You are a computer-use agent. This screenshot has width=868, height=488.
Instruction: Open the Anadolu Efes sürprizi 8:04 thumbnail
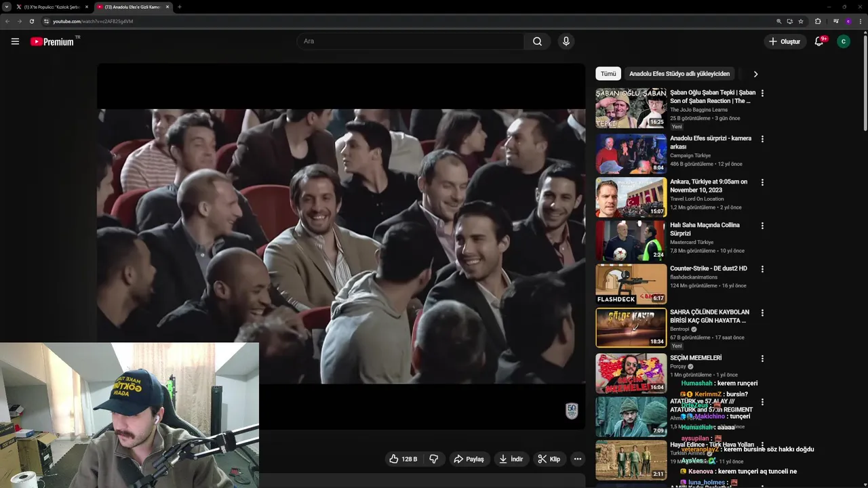point(631,153)
